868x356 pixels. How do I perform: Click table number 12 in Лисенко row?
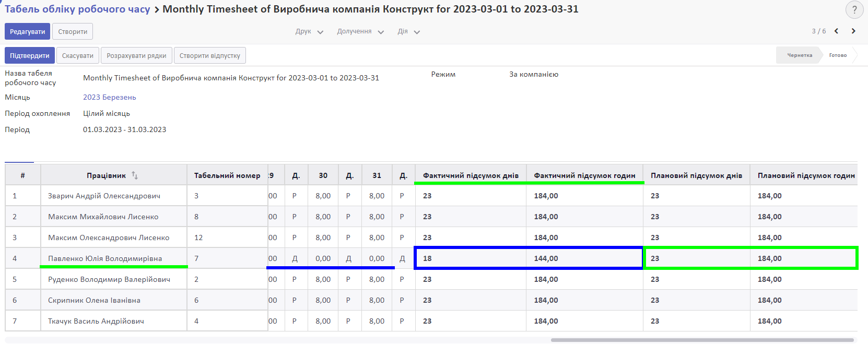coord(198,238)
